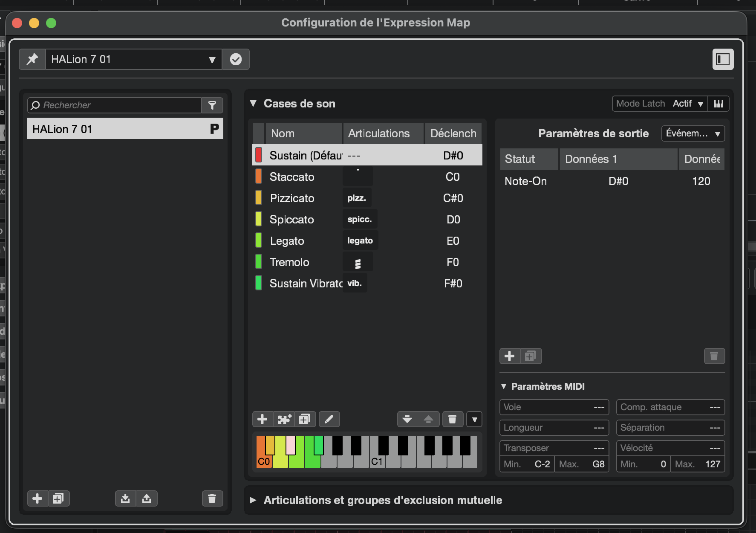756x533 pixels.
Task: Click the Articulations column header
Action: (379, 133)
